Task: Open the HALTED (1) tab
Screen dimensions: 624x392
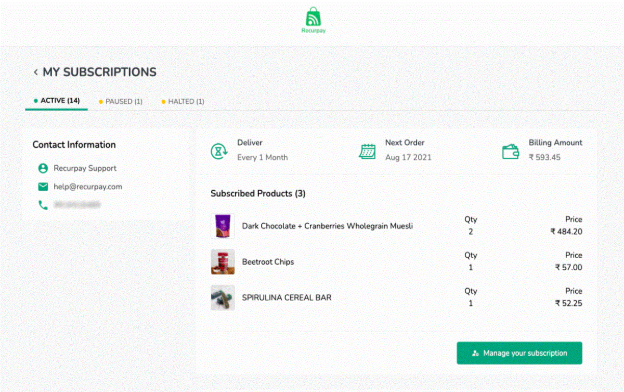Action: pos(183,101)
